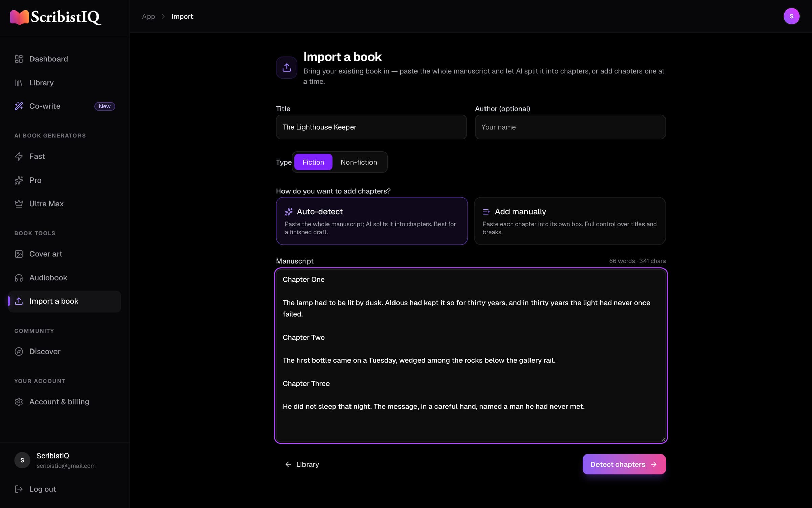Click the New badge beside Co-write
This screenshot has height=508, width=812.
coord(105,106)
